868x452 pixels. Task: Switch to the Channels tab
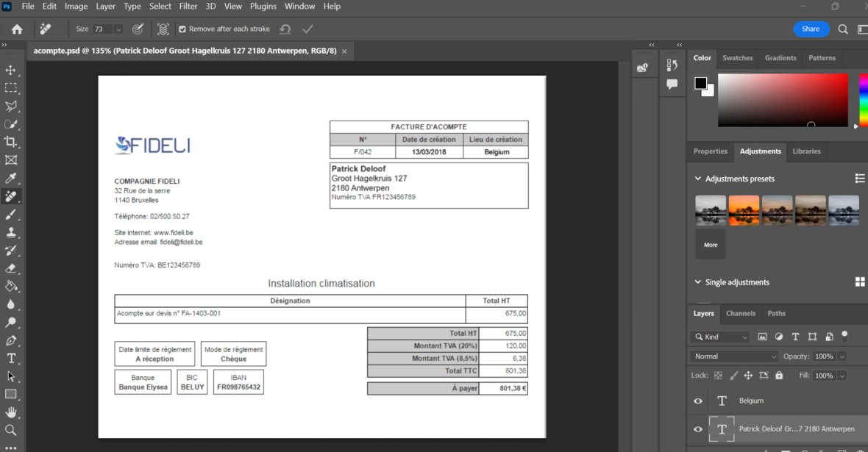pos(740,313)
